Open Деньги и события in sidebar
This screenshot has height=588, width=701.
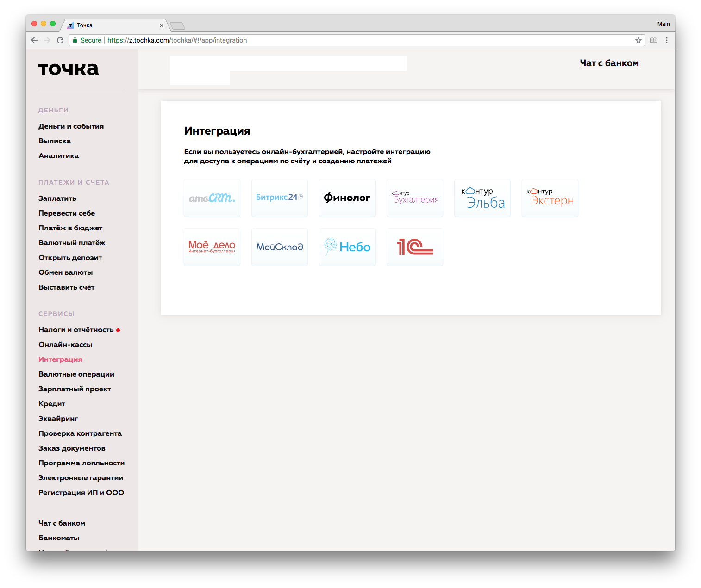(71, 126)
